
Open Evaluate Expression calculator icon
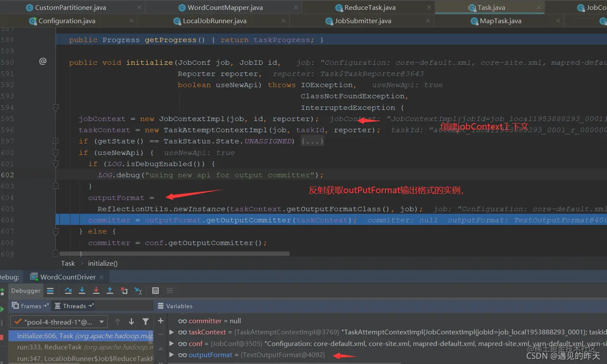pos(156,291)
